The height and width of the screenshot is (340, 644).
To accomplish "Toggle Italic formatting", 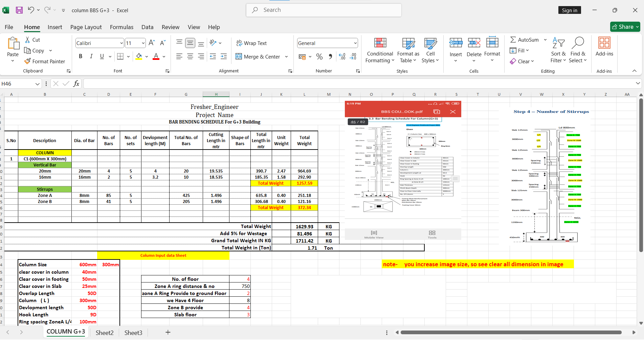I will (91, 56).
